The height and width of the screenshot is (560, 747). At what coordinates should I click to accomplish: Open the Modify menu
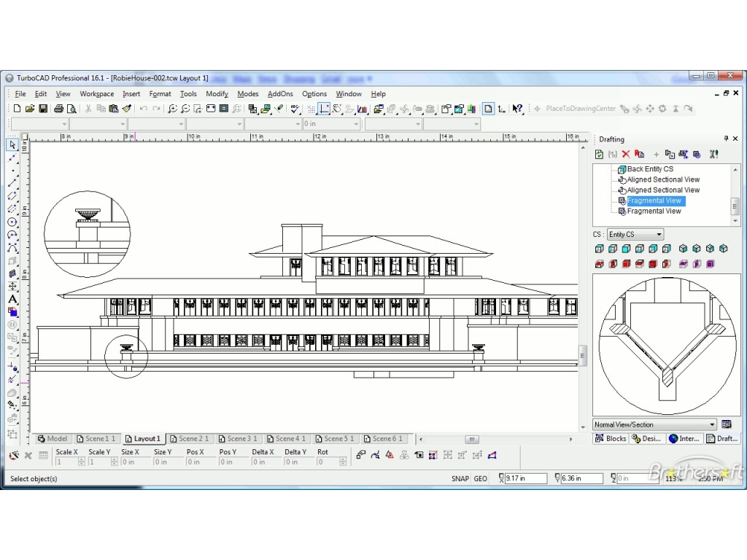(217, 94)
